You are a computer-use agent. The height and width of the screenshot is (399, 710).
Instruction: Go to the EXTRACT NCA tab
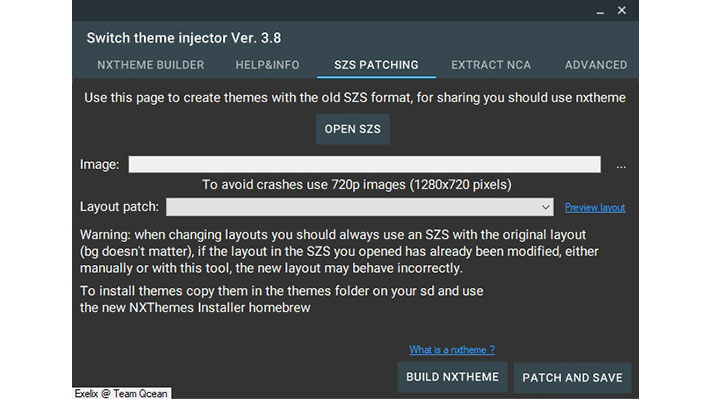coord(491,65)
